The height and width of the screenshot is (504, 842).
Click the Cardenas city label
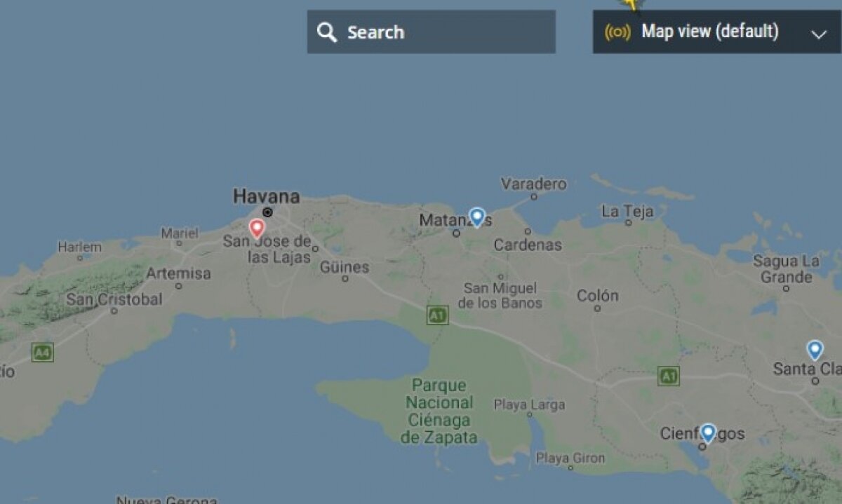click(528, 245)
